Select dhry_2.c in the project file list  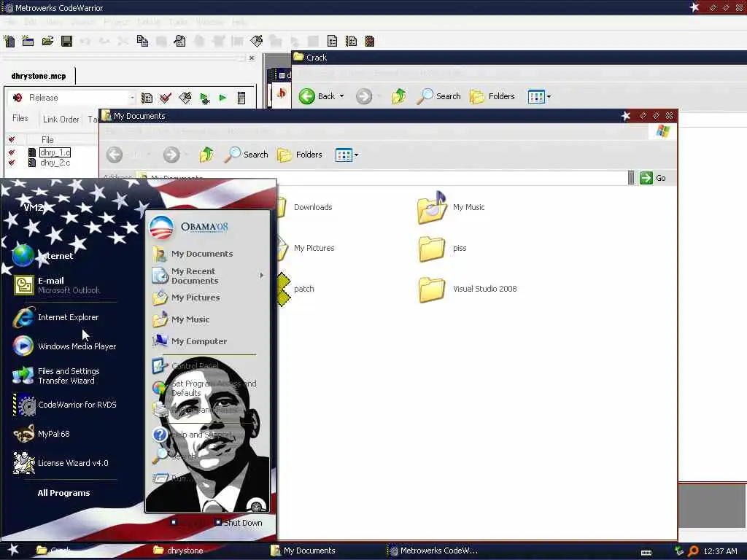55,163
